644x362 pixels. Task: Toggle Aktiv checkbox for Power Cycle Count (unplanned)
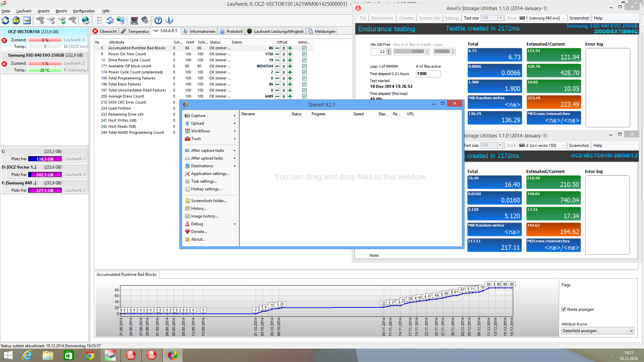pos(304,72)
